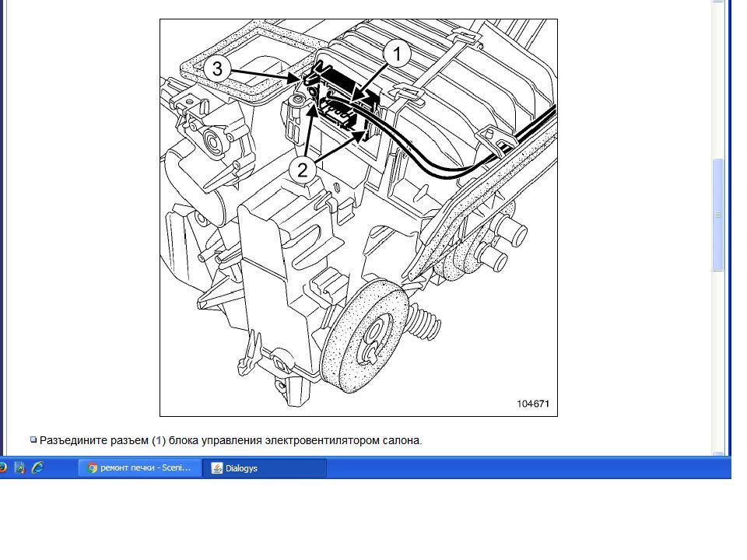747x560 pixels.
Task: Click the vertical scrollbar thumb
Action: (717, 215)
